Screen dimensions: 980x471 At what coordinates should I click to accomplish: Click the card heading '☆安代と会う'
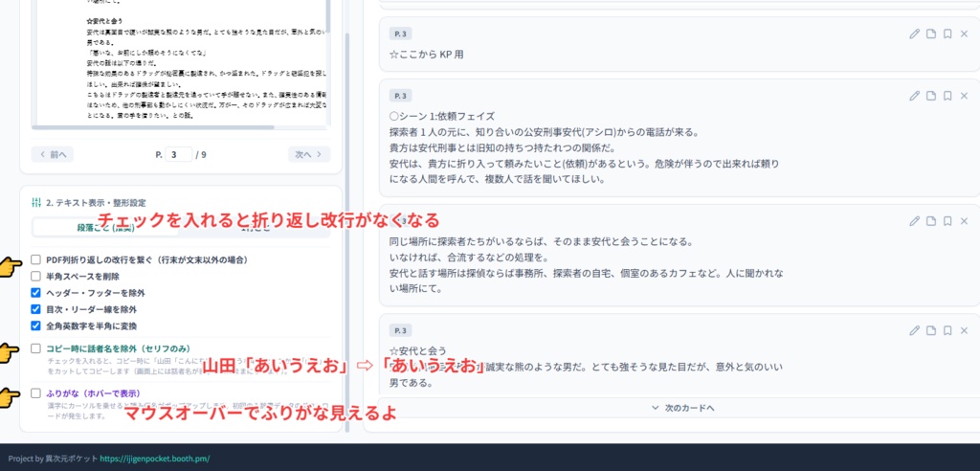coord(417,350)
